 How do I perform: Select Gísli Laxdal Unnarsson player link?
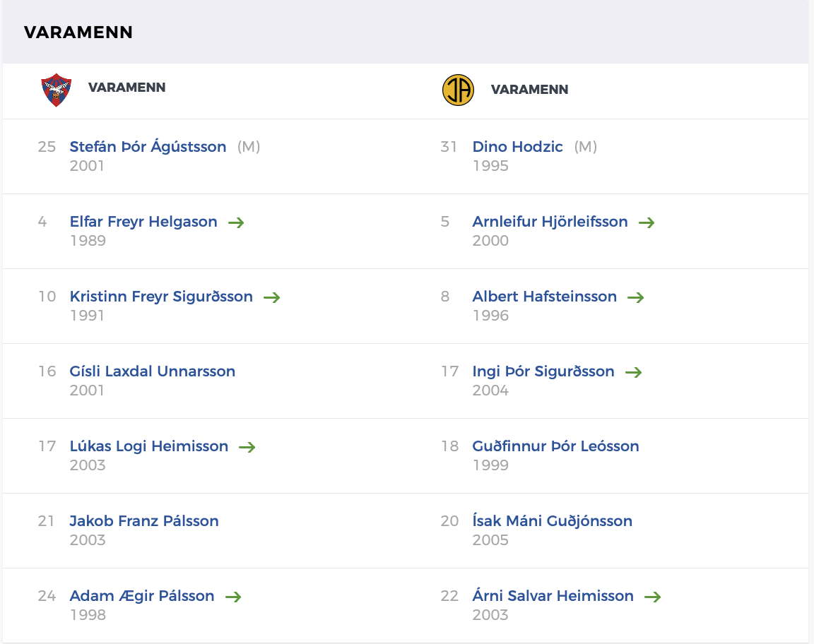pos(152,371)
